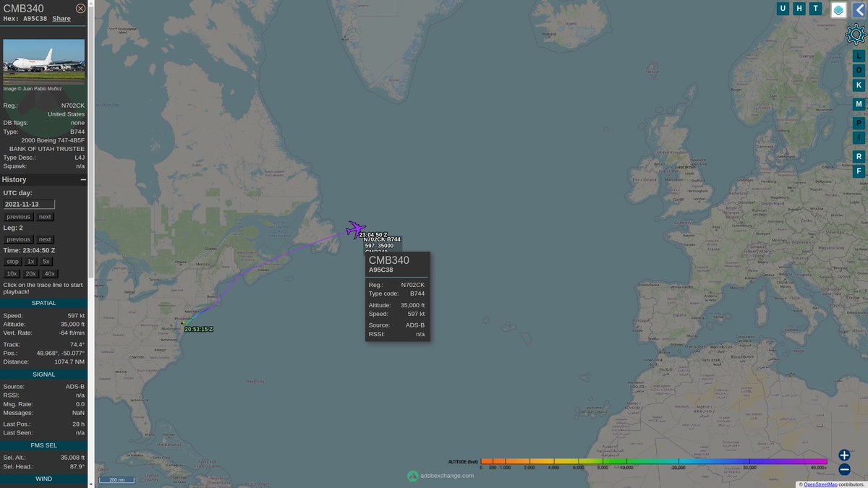Click the Share link next to the hex code
The height and width of the screenshot is (488, 868).
61,19
